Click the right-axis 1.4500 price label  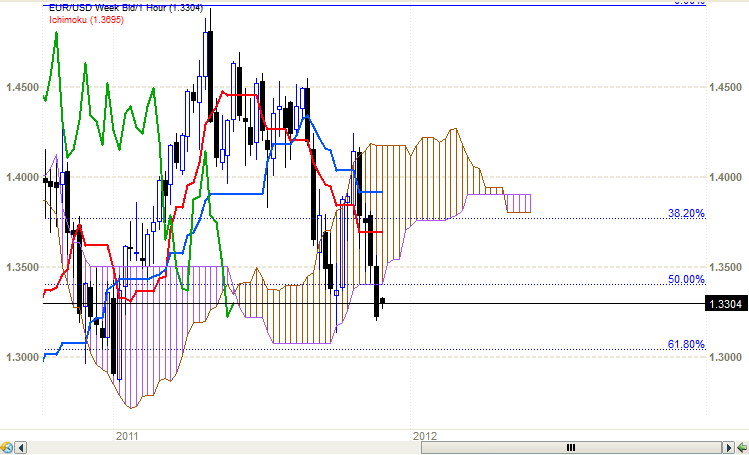point(725,87)
